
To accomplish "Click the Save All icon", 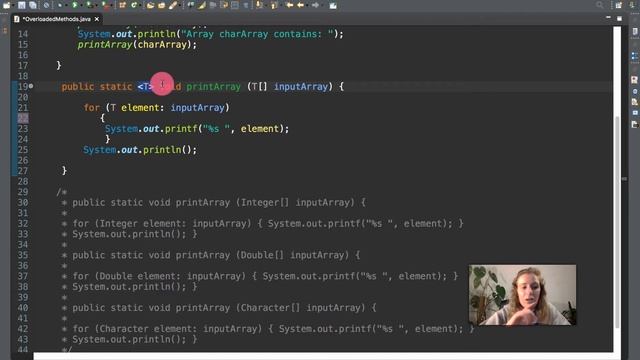I will click(x=33, y=5).
